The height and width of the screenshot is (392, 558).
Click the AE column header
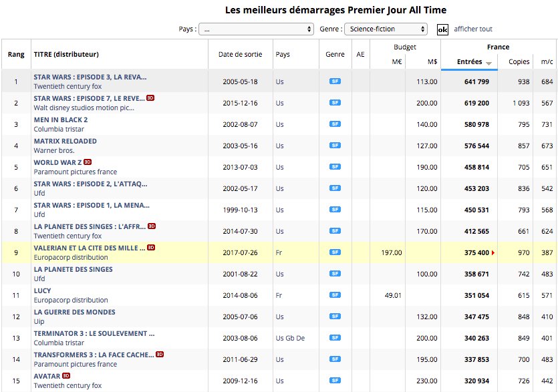pos(360,54)
